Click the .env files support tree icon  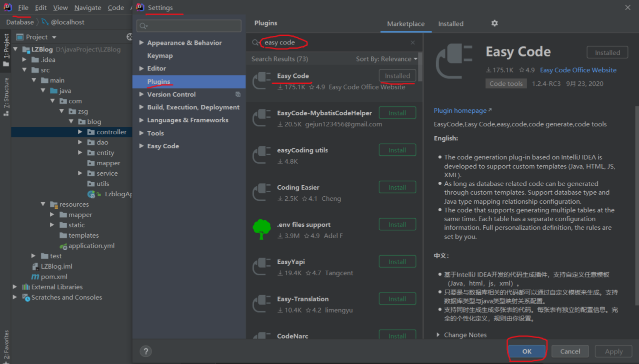[x=261, y=230]
